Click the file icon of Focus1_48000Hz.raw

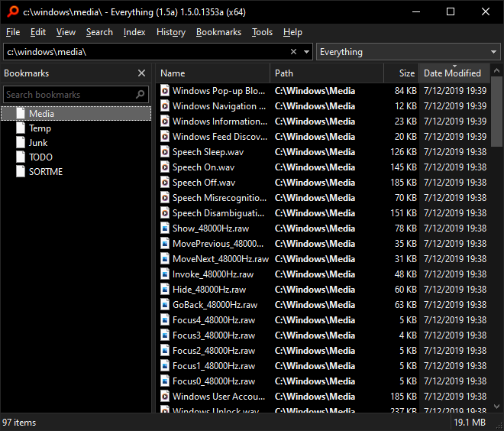[x=165, y=366]
